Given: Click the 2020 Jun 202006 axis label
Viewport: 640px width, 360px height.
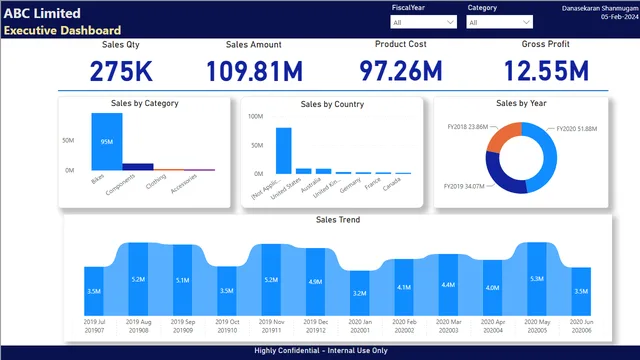Looking at the screenshot, I should coord(582,326).
